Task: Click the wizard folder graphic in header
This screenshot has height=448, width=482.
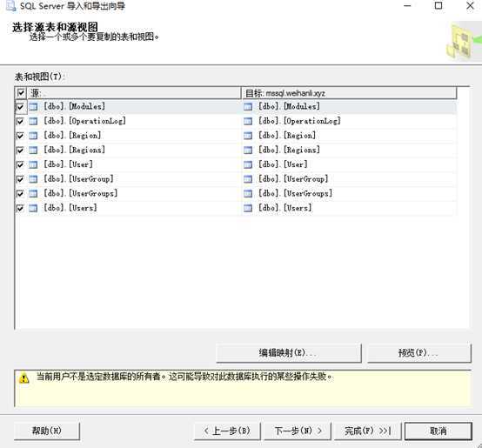Action: click(463, 42)
